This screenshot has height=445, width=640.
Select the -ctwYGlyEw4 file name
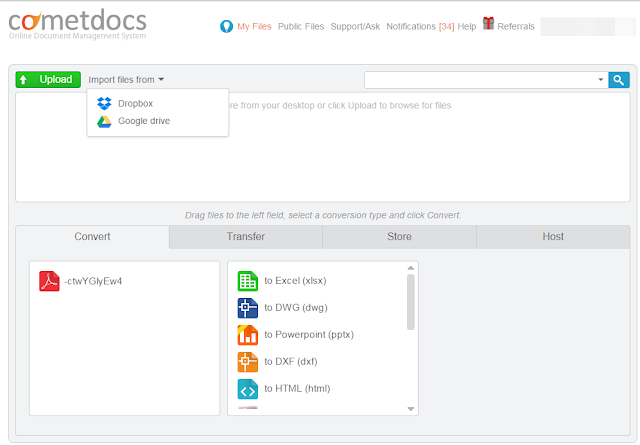click(x=93, y=281)
